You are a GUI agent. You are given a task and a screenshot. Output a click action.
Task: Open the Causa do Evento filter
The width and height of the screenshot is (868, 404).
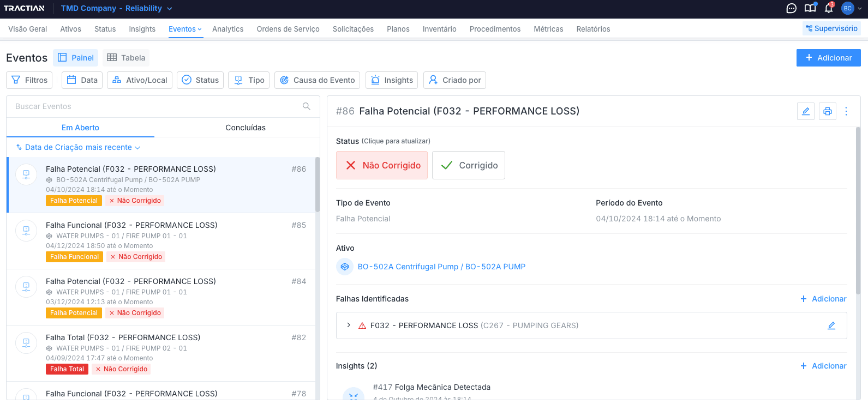tap(317, 80)
